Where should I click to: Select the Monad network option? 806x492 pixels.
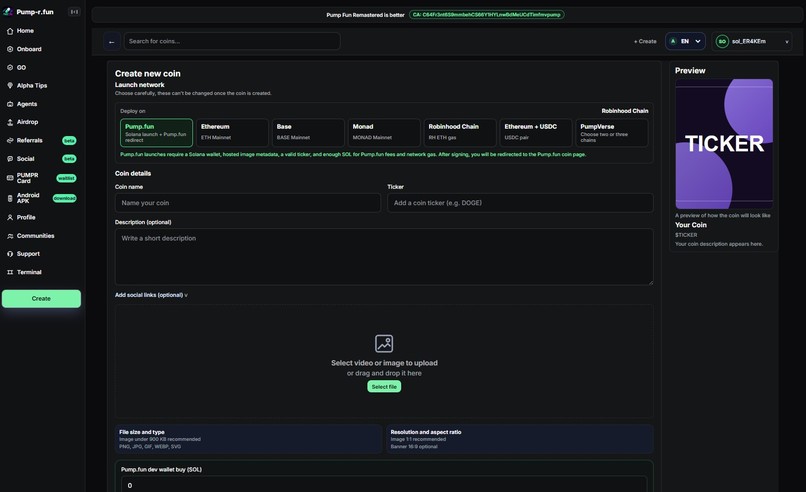(384, 133)
